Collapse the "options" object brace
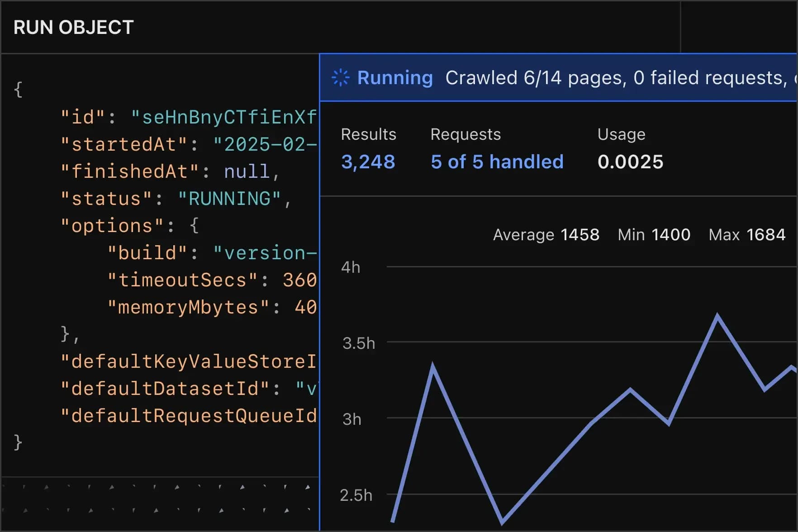Viewport: 798px width, 532px height. [194, 226]
